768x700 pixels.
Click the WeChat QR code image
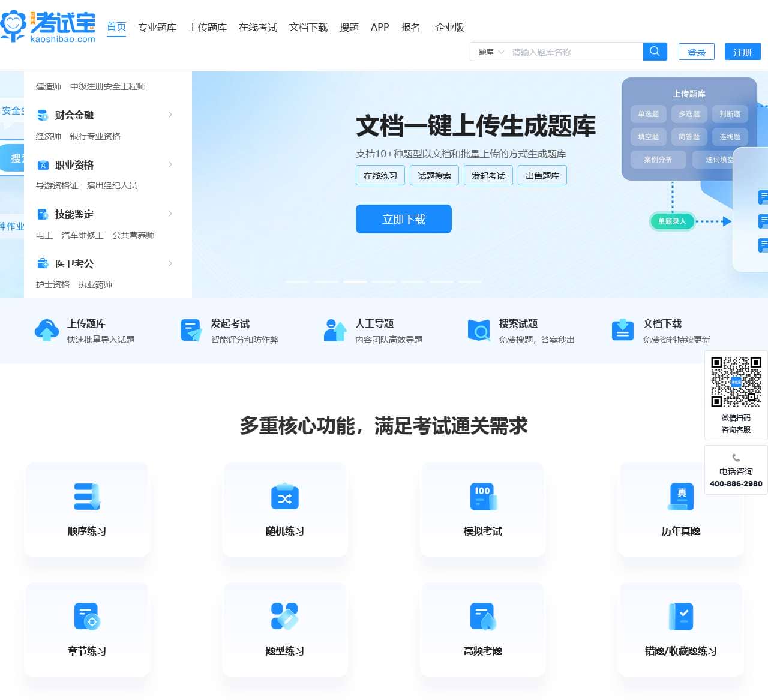pyautogui.click(x=736, y=382)
